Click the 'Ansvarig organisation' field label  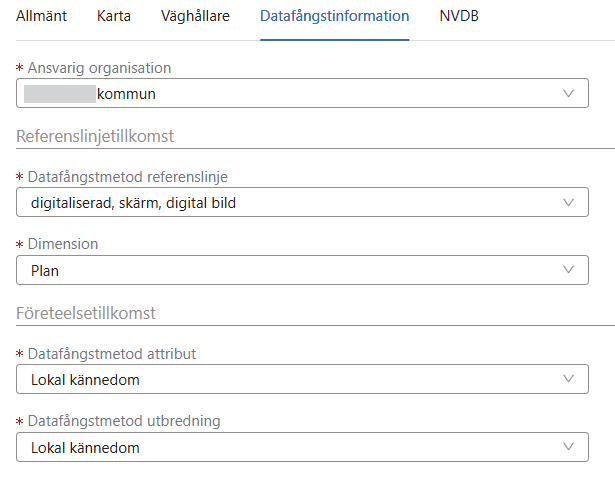[x=99, y=68]
